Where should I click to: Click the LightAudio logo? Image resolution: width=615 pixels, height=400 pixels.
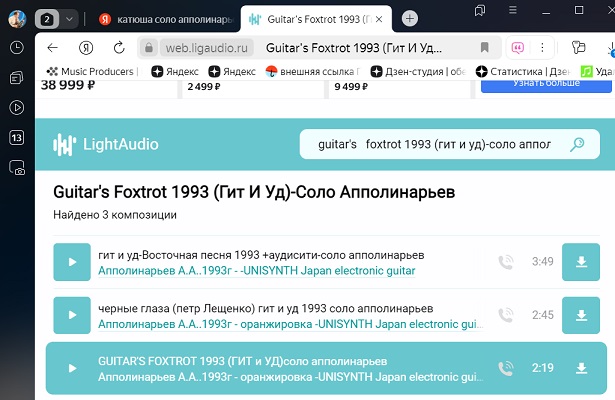[106, 144]
